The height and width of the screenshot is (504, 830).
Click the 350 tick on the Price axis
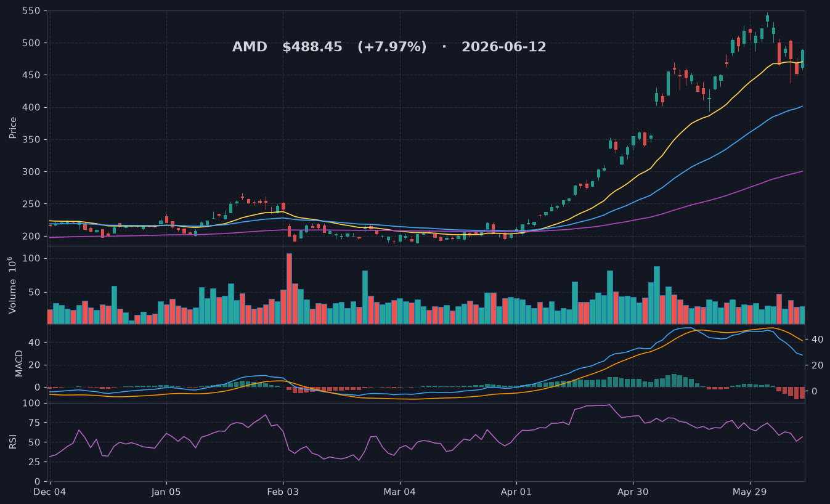click(31, 140)
